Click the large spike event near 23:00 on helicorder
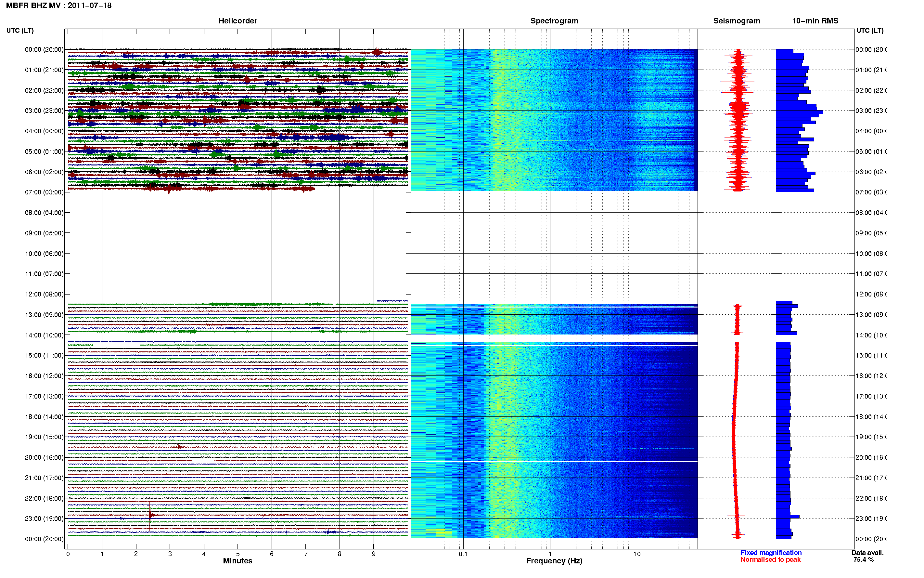 [150, 515]
